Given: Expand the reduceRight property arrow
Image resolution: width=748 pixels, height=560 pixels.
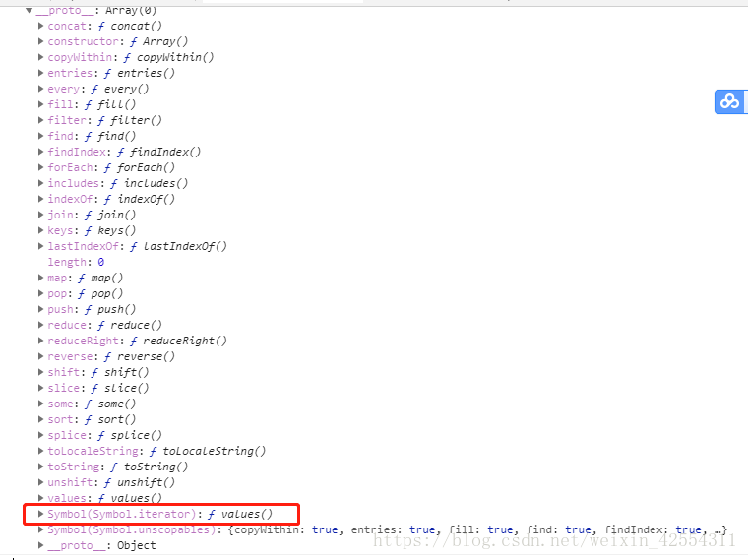Looking at the screenshot, I should click(x=41, y=341).
